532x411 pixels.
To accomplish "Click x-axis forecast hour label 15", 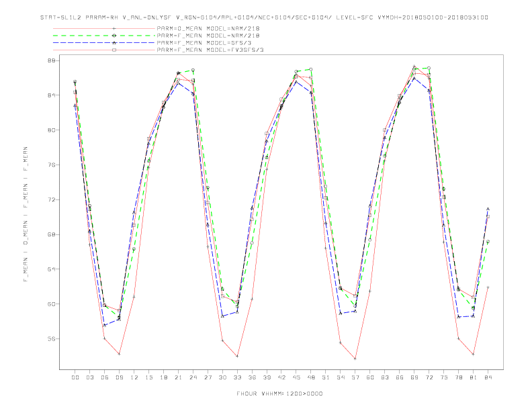I will pos(148,377).
